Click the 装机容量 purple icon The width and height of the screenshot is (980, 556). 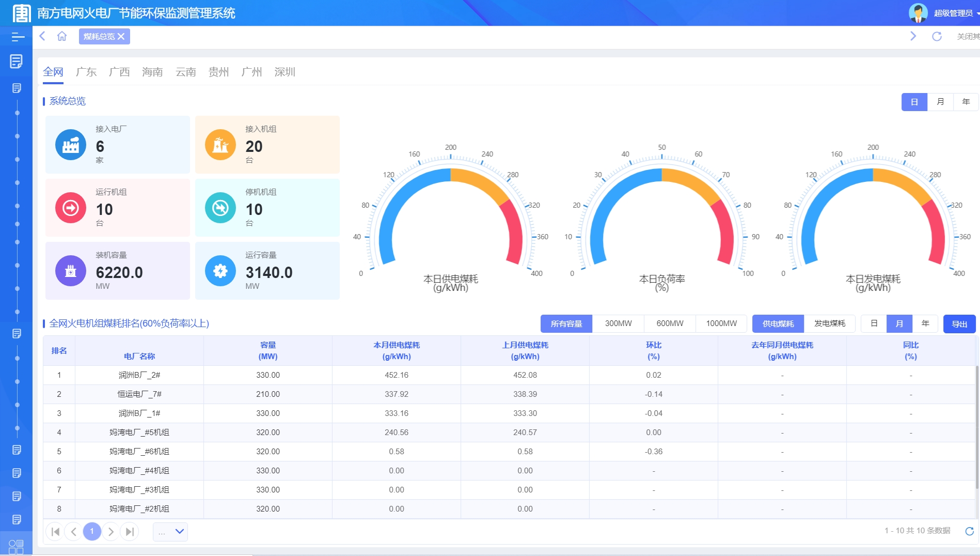tap(71, 271)
